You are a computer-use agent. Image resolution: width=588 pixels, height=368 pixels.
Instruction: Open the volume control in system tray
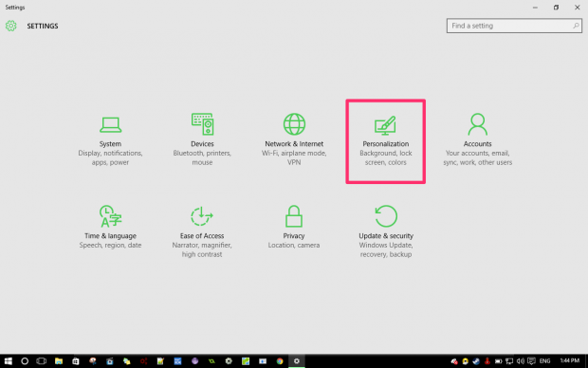coord(520,361)
